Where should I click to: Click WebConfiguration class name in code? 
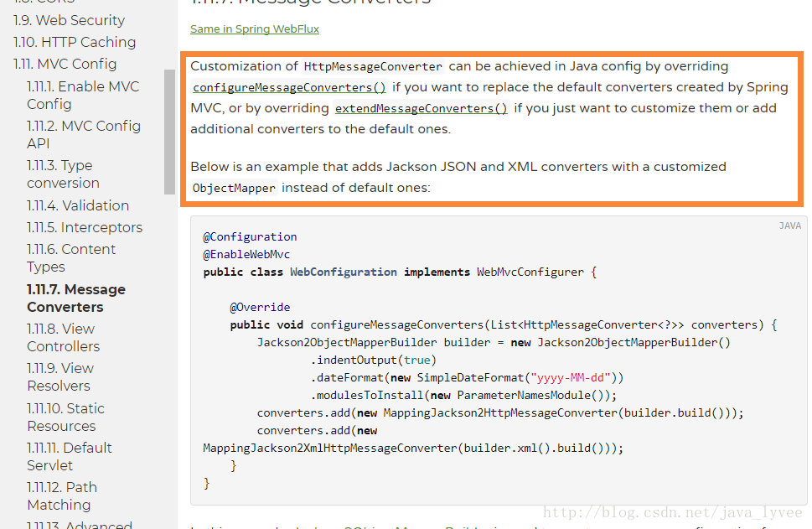tap(344, 272)
